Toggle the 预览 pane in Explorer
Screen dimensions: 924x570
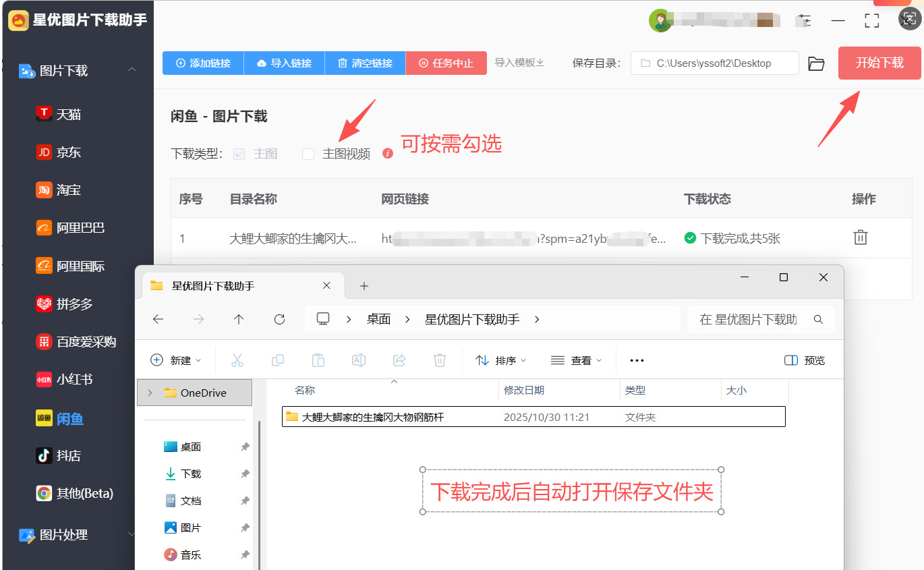pos(805,360)
